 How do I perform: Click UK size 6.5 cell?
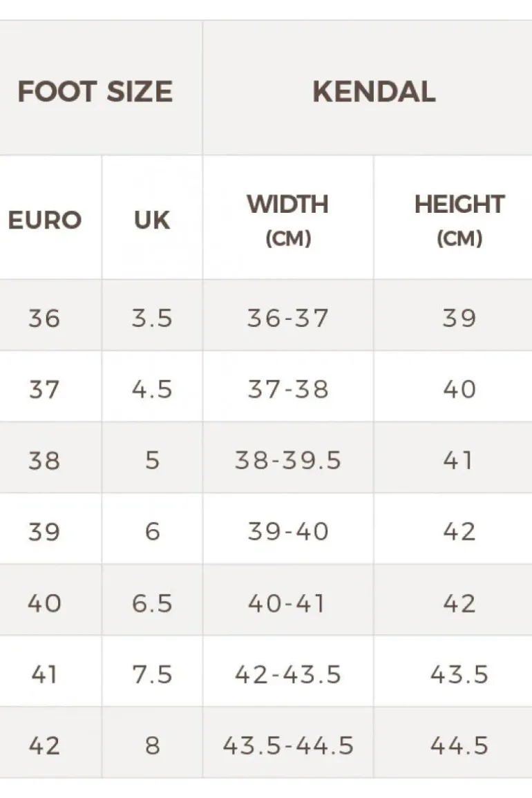click(152, 603)
